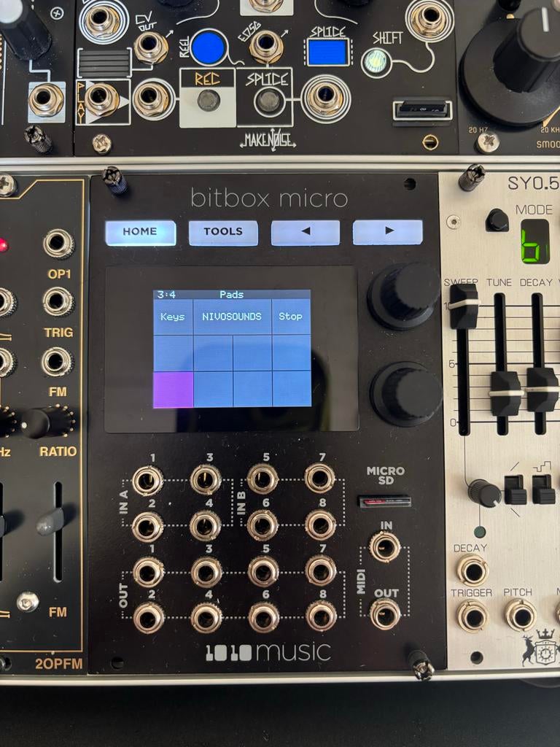Tap the HOME button on bitbox micro
The width and height of the screenshot is (560, 747).
coord(141,233)
